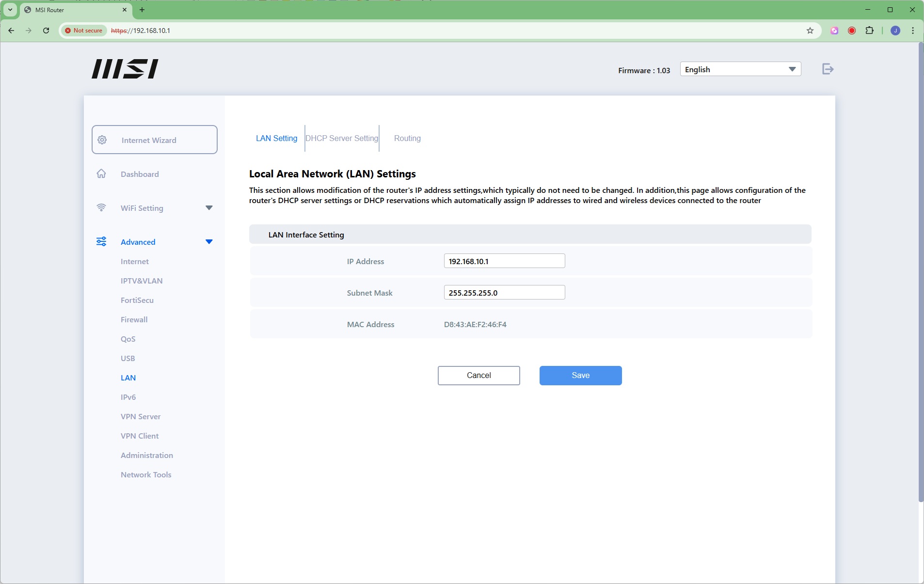
Task: Collapse the Advanced menu arrow
Action: 209,242
